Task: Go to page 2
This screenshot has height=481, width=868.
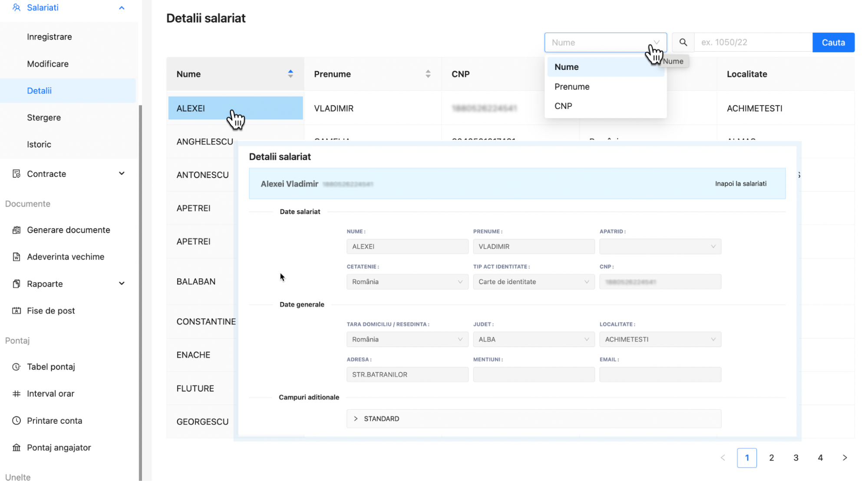Action: pyautogui.click(x=772, y=458)
